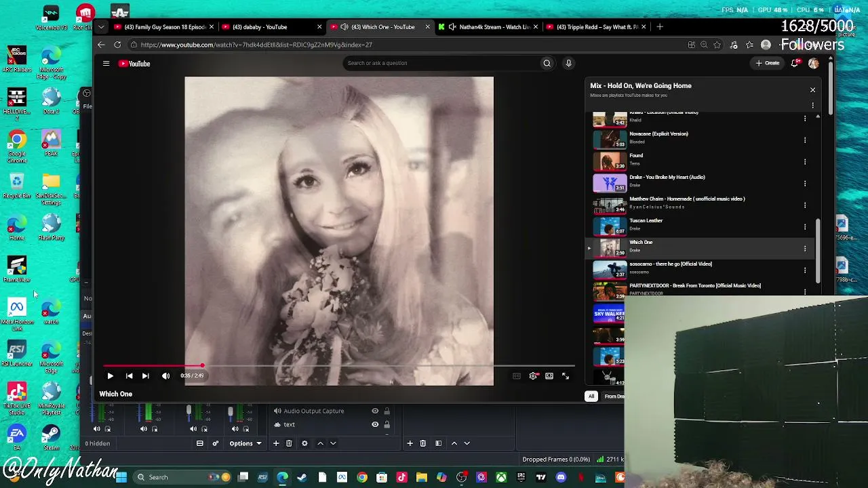Toggle visibility of Audio Output Capture source

click(x=375, y=411)
